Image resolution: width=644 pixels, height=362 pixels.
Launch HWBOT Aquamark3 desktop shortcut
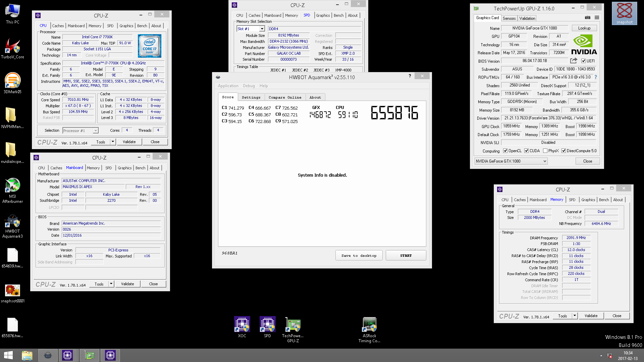point(12,226)
